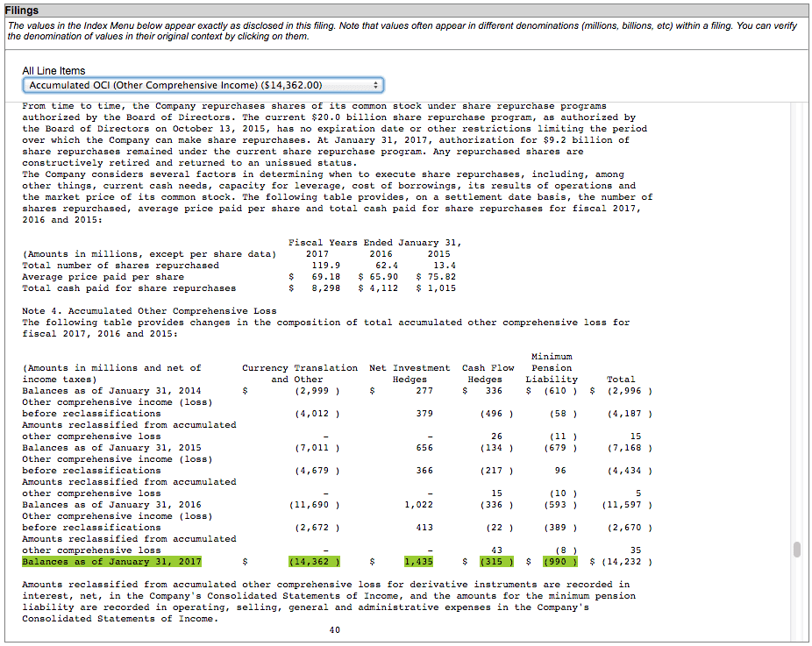This screenshot has width=812, height=646.
Task: Click Balances as of January 31, 2016 row
Action: click(x=337, y=505)
